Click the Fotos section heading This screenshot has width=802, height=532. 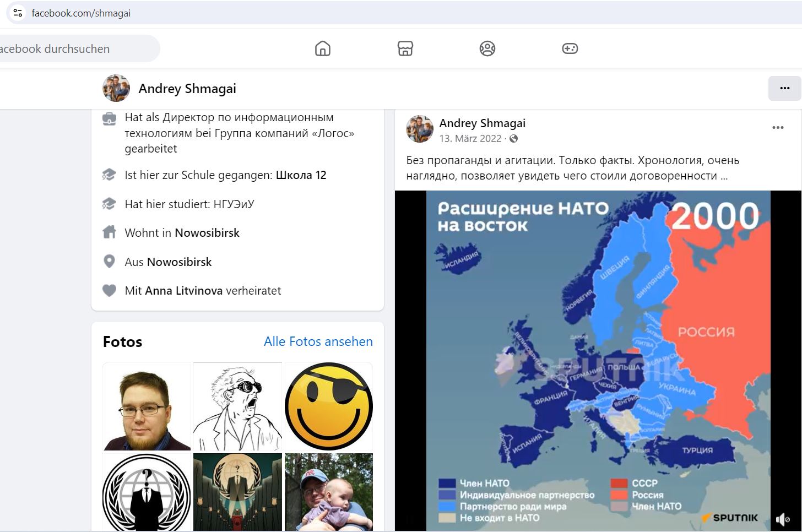(122, 342)
